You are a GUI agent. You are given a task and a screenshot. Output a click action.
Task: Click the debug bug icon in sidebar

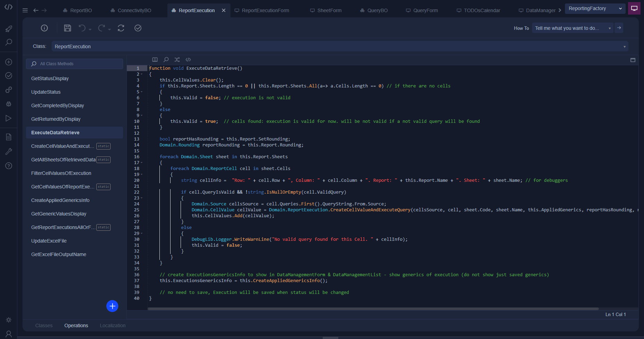click(9, 104)
